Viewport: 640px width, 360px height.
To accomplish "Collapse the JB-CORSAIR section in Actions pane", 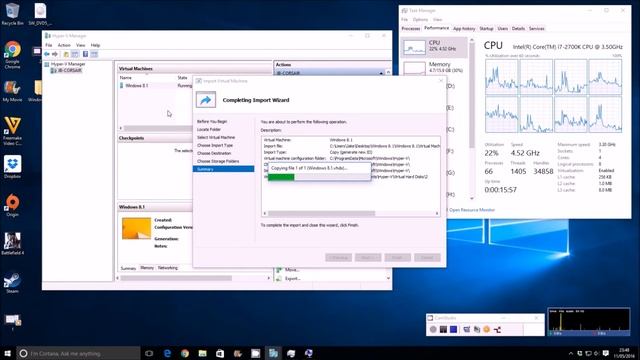I will coord(381,73).
